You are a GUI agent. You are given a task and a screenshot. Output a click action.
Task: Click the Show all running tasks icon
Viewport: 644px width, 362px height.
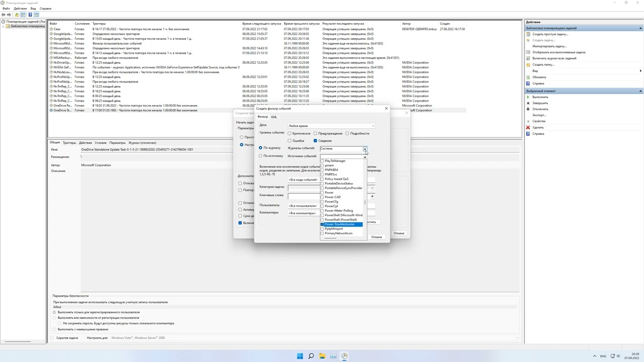point(528,52)
